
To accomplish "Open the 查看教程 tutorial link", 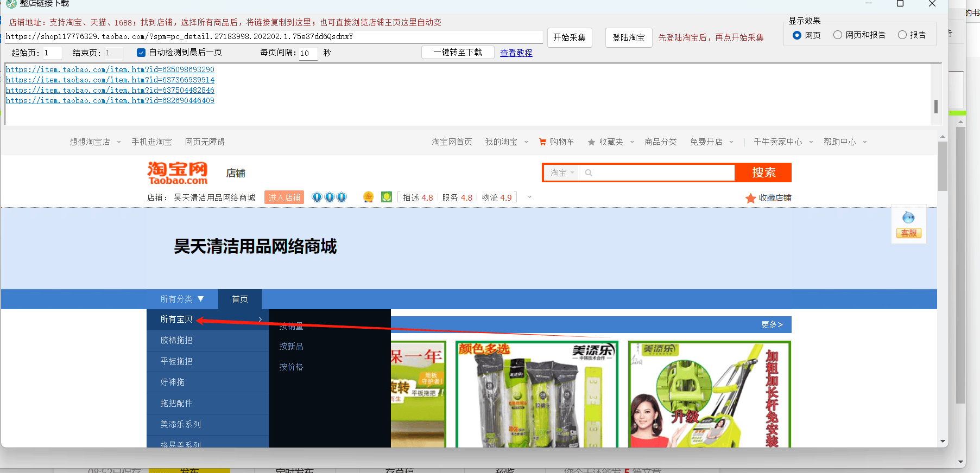I will [x=516, y=53].
